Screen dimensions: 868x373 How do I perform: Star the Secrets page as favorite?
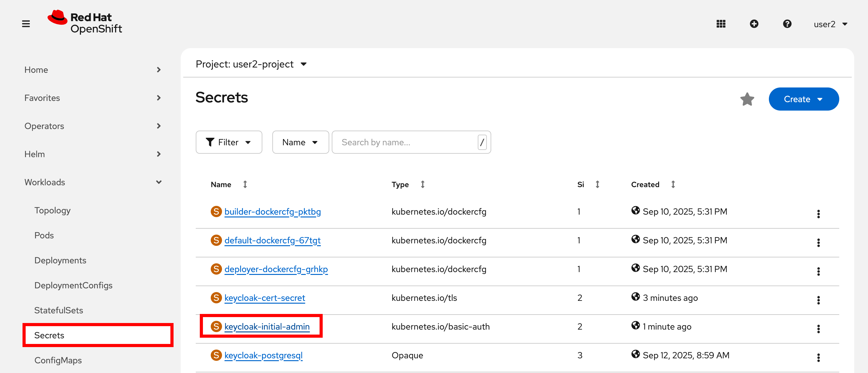pos(747,99)
